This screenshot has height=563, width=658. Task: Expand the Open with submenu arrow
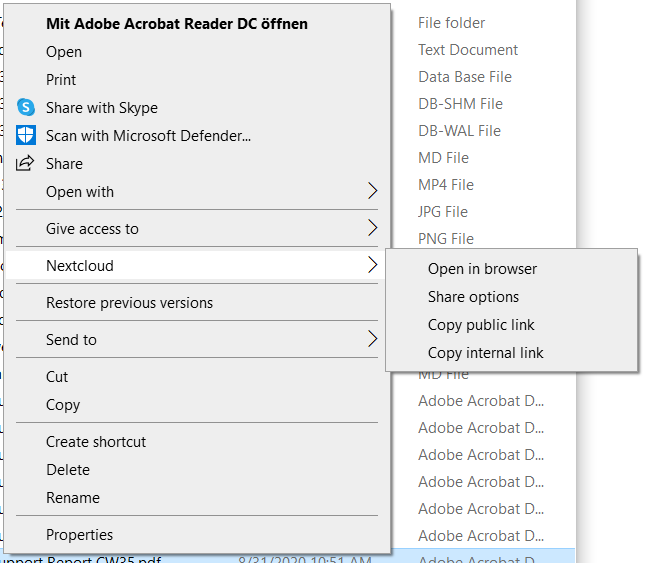(x=372, y=192)
